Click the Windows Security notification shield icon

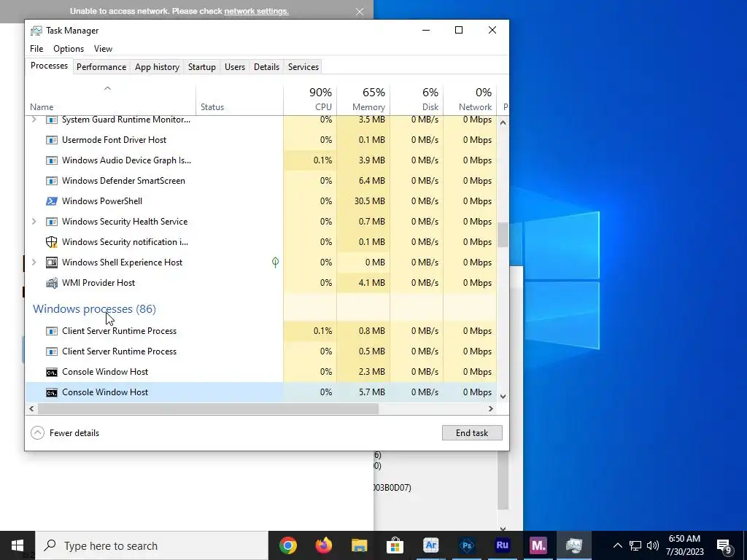pos(52,242)
